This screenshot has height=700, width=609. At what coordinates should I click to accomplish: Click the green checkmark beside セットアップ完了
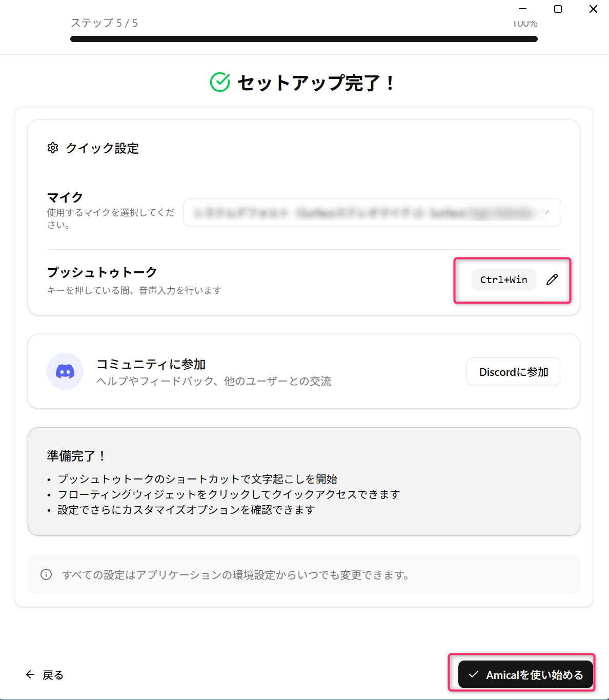220,82
